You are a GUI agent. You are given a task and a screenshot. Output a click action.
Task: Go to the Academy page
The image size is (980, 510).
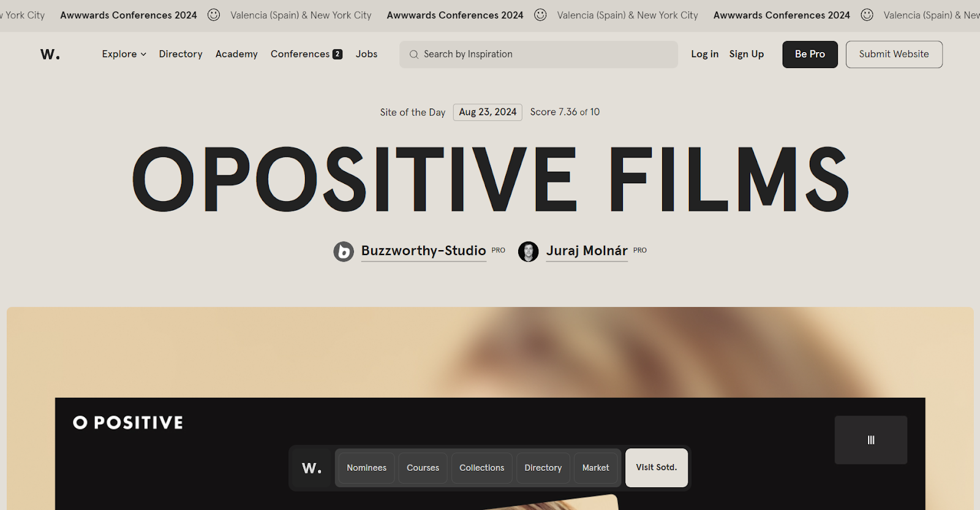tap(236, 54)
